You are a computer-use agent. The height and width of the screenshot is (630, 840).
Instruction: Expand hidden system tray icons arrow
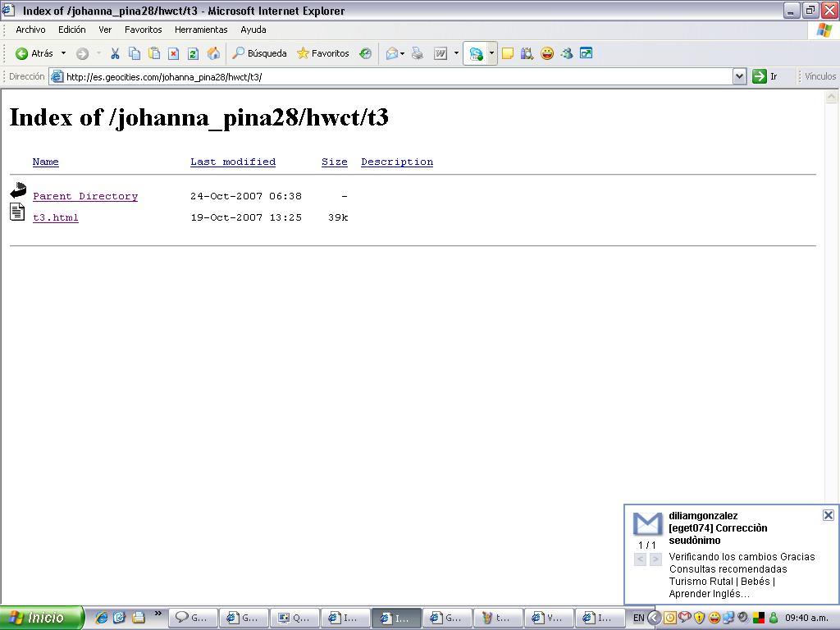click(654, 619)
